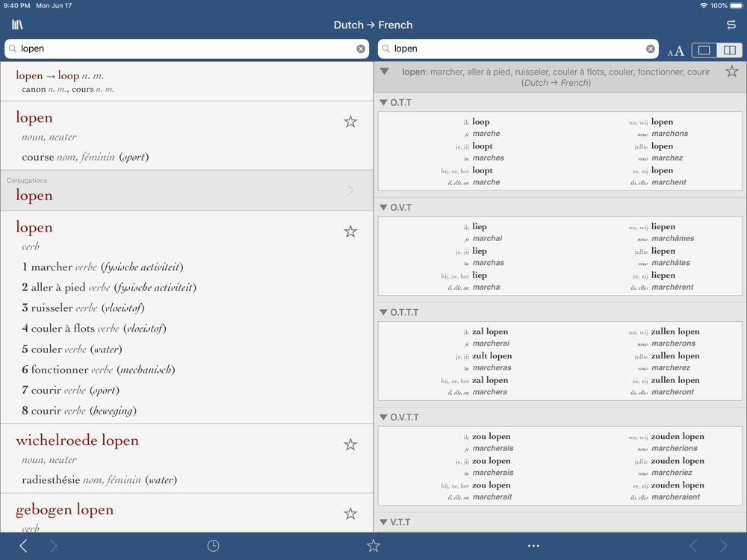This screenshot has width=747, height=560.
Task: Switch to split pane layout
Action: tap(729, 50)
